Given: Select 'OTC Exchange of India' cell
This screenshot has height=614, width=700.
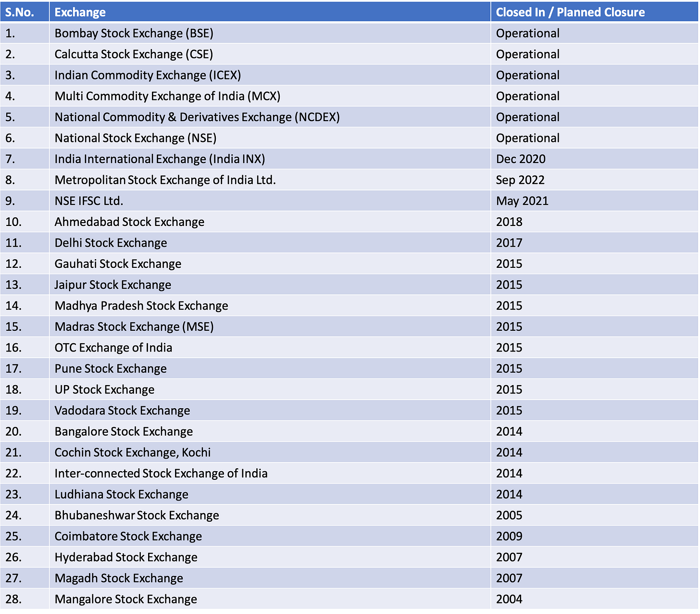Looking at the screenshot, I should (x=270, y=347).
